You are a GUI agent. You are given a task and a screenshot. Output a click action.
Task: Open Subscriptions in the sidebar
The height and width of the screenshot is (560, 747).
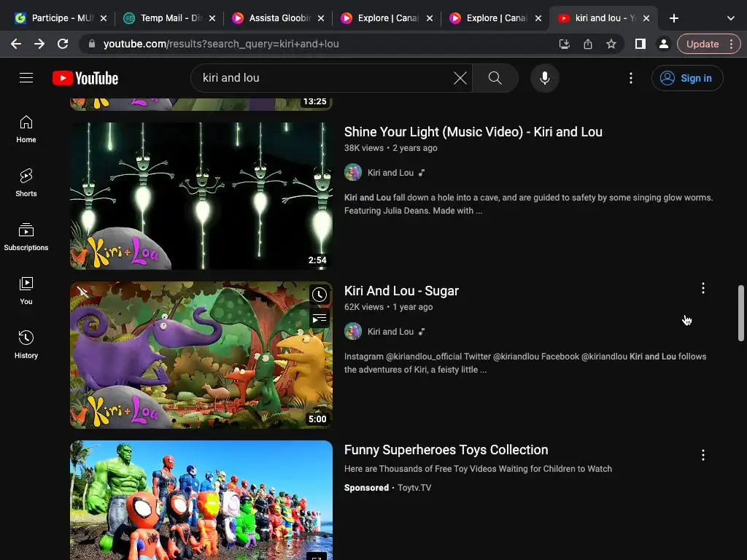[x=26, y=237]
